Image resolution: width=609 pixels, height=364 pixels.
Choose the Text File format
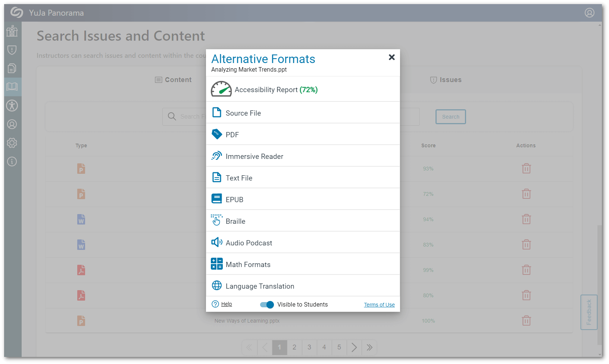(x=239, y=178)
